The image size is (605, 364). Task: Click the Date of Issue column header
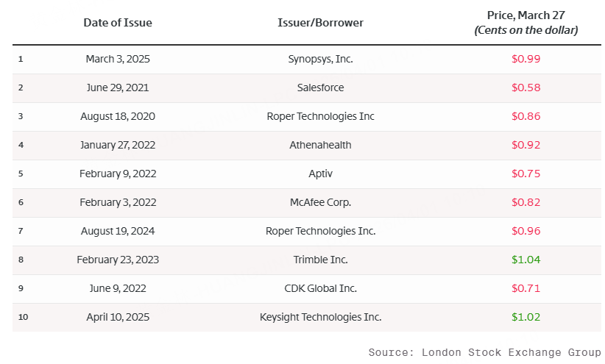click(118, 23)
